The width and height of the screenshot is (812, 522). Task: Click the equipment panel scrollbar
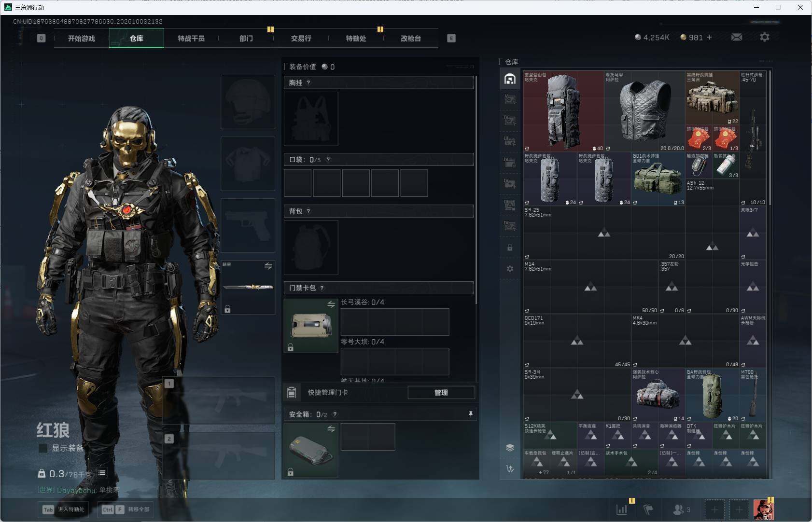tap(477, 190)
